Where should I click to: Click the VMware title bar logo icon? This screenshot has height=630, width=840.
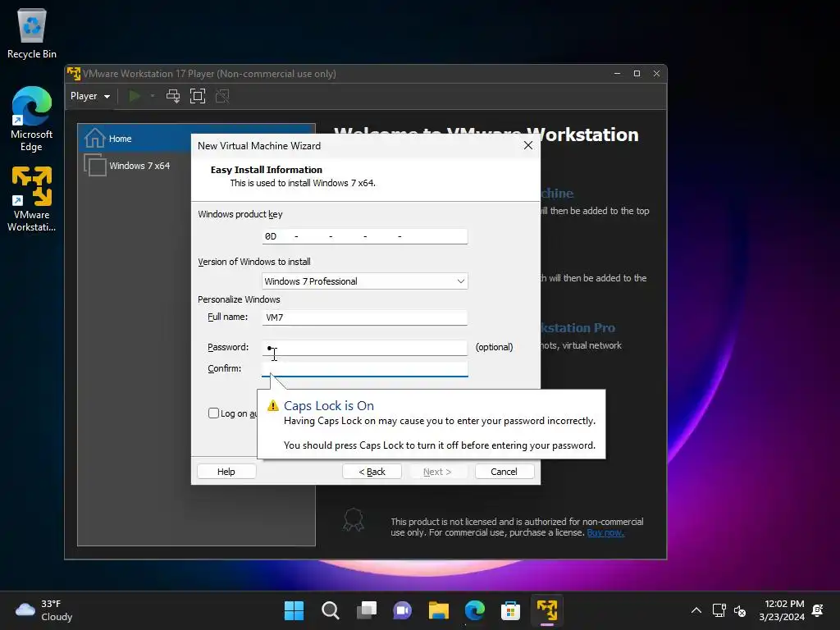(x=74, y=73)
